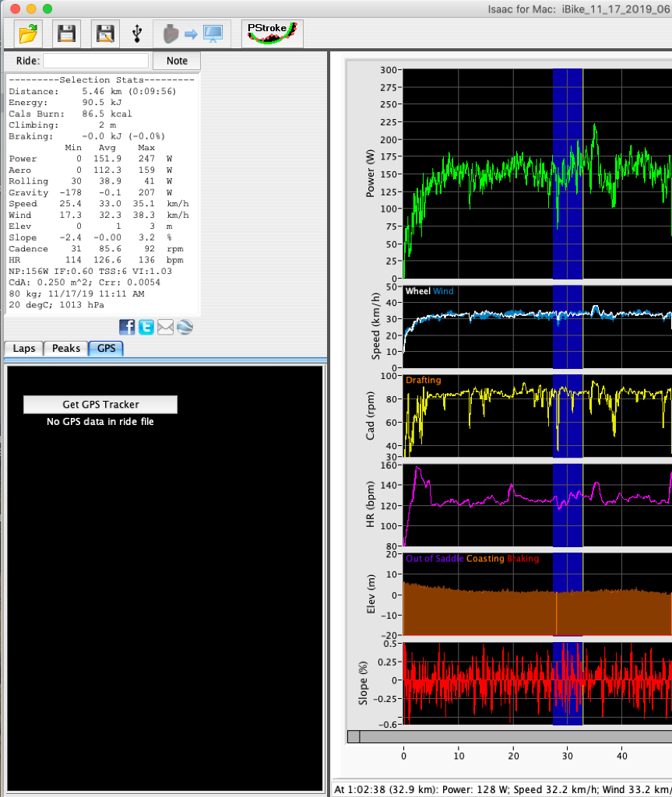The width and height of the screenshot is (672, 797).
Task: Share ride stats on Twitter
Action: click(146, 327)
